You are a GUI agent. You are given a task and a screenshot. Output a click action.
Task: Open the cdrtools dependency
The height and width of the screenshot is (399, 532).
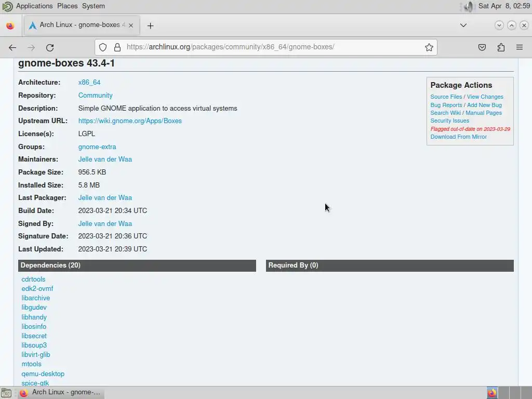pos(33,279)
